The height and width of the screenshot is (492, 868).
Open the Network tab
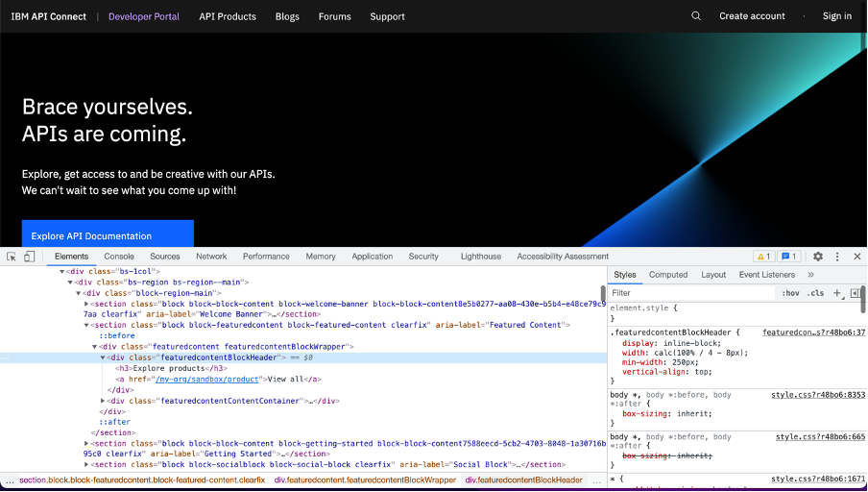coord(211,257)
